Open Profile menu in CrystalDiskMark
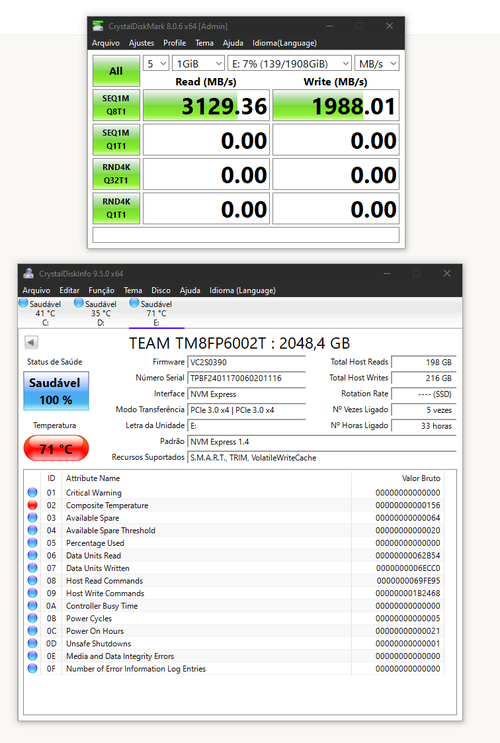Viewport: 500px width, 743px height. [x=174, y=43]
